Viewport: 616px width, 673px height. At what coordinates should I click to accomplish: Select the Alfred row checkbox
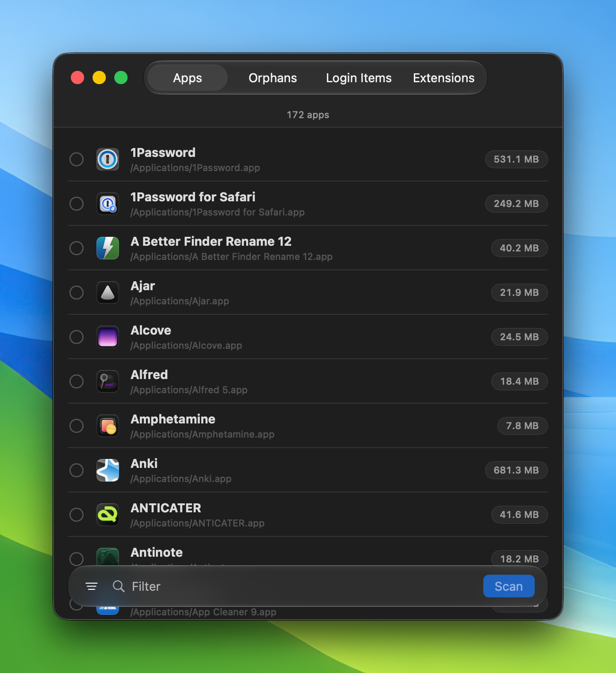[77, 381]
